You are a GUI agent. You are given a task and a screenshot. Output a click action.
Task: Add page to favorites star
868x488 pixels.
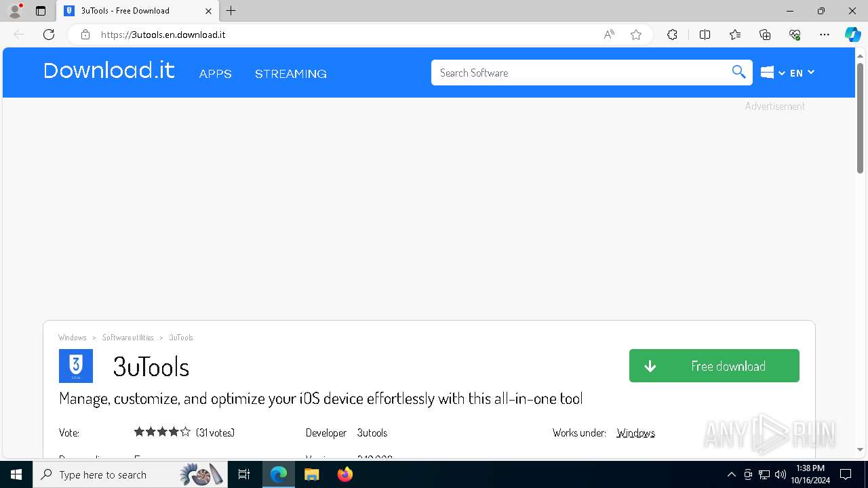click(636, 35)
